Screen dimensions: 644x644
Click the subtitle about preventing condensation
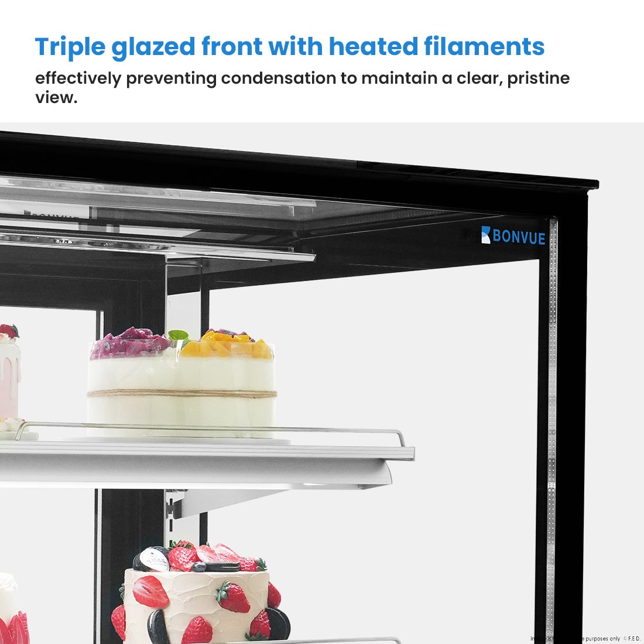(302, 87)
